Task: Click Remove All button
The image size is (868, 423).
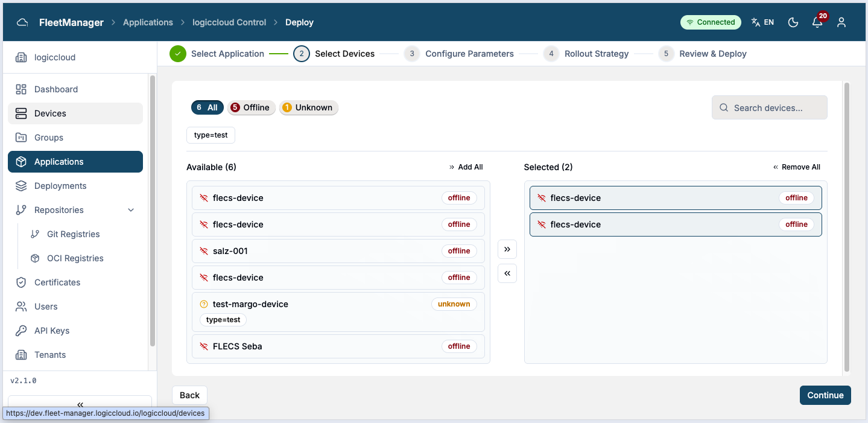Action: coord(797,167)
